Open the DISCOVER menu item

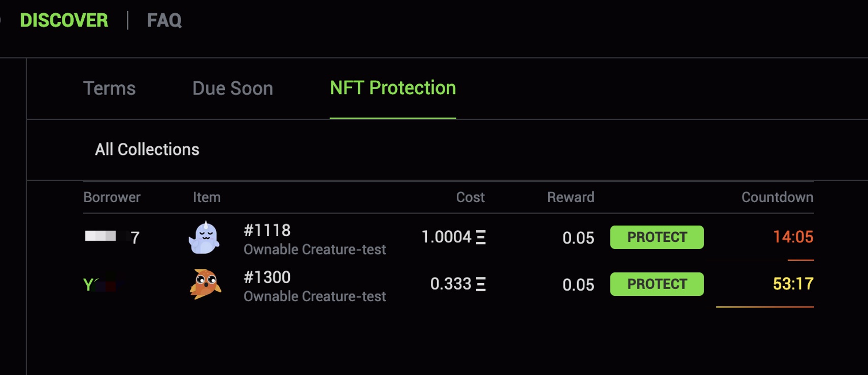pos(64,20)
